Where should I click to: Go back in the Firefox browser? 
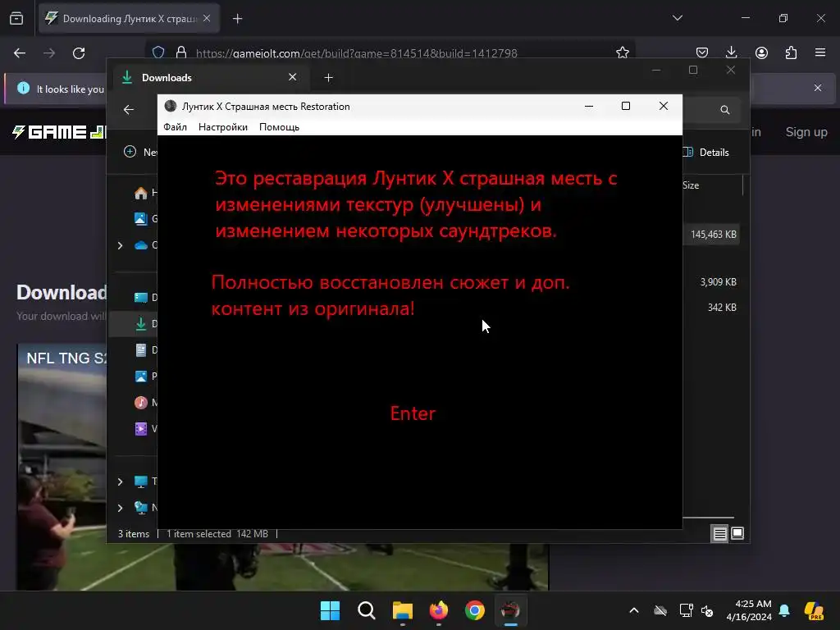20,53
